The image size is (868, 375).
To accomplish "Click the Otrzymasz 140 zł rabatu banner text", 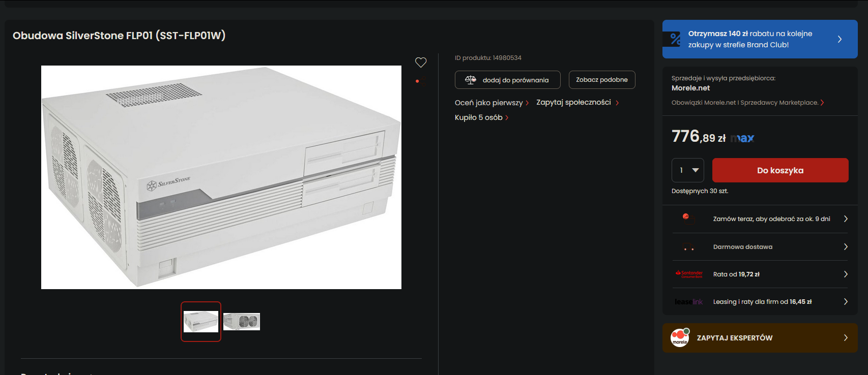I will (750, 39).
